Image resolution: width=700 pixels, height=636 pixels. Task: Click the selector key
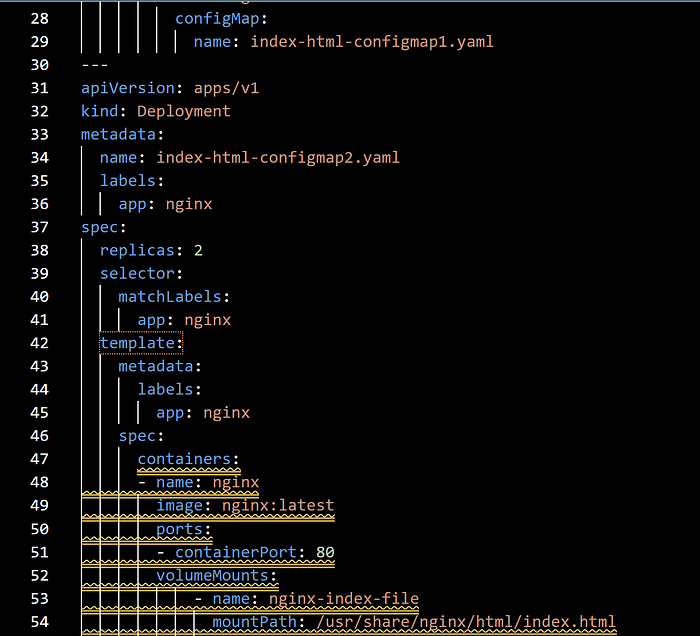pyautogui.click(x=137, y=274)
